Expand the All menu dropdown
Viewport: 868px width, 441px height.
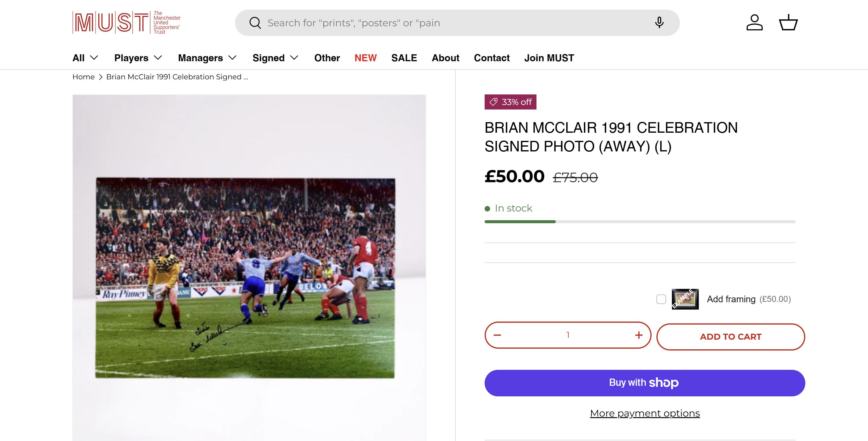[85, 58]
